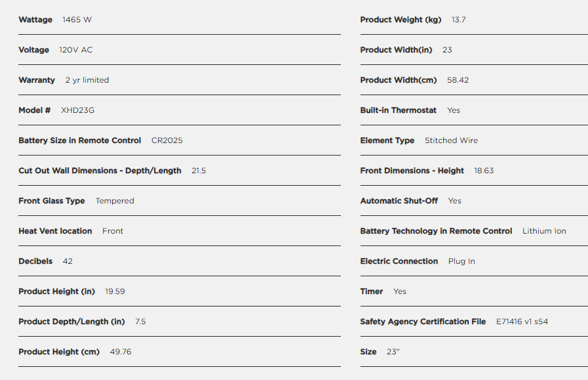Select the Tempered front glass value
This screenshot has height=380, width=588.
pos(115,201)
